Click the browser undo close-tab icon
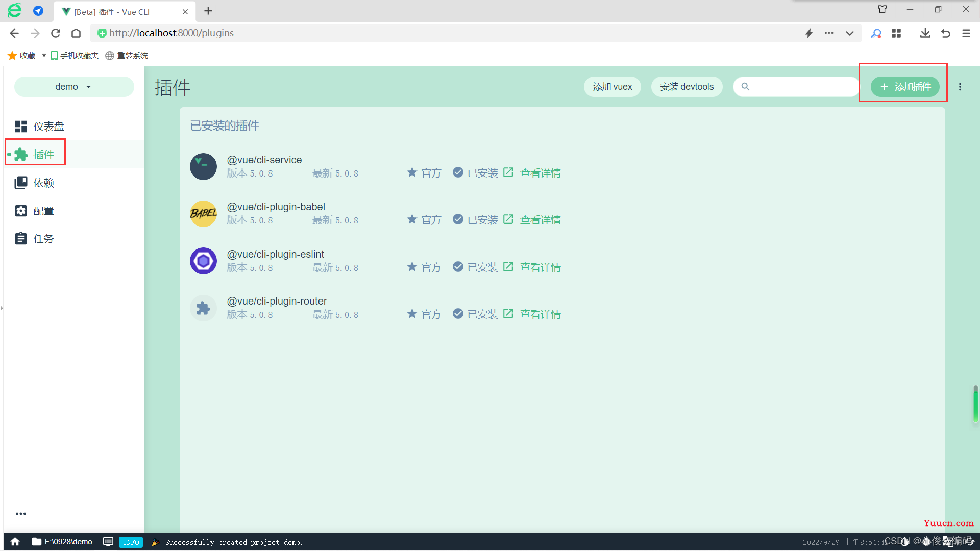Screen dimensions: 980x551 click(946, 33)
